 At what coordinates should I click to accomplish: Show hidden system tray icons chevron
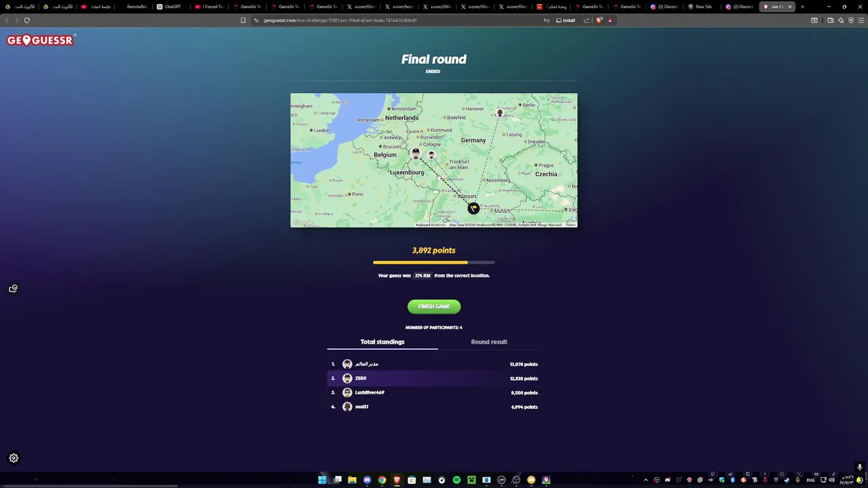[x=646, y=480]
